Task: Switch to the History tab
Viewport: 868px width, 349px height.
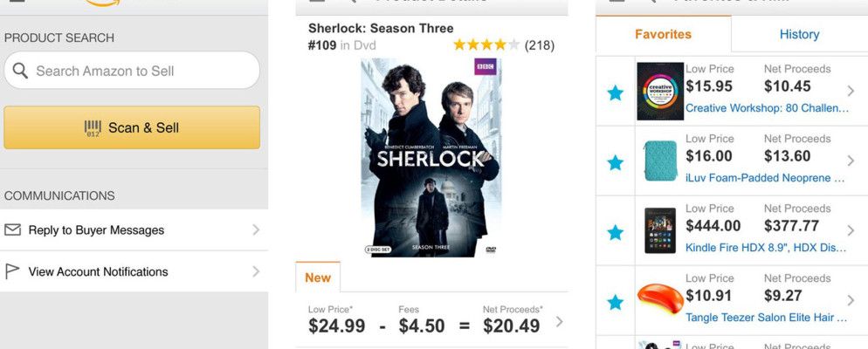Action: [799, 35]
